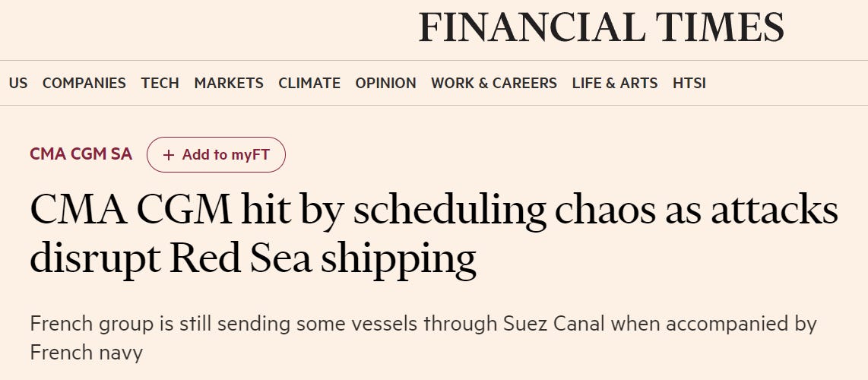Click "French navy" ending the subheading
Viewport: 868px width, 380px height.
click(87, 353)
